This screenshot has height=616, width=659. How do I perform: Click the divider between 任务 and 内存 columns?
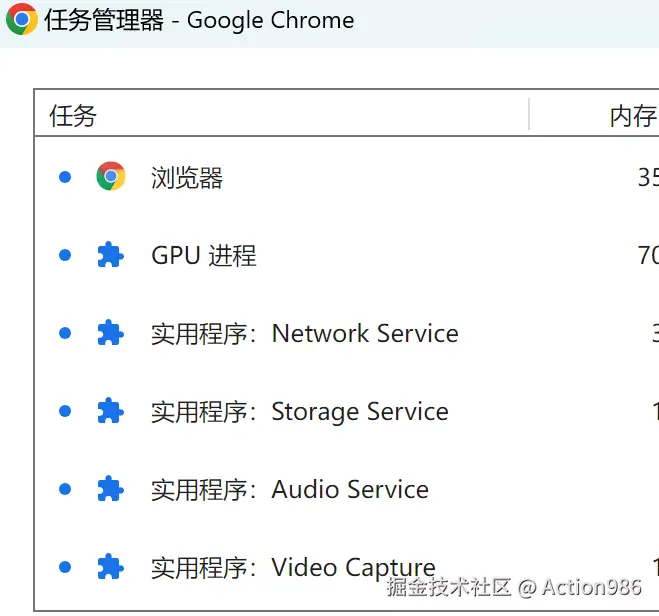click(x=529, y=115)
